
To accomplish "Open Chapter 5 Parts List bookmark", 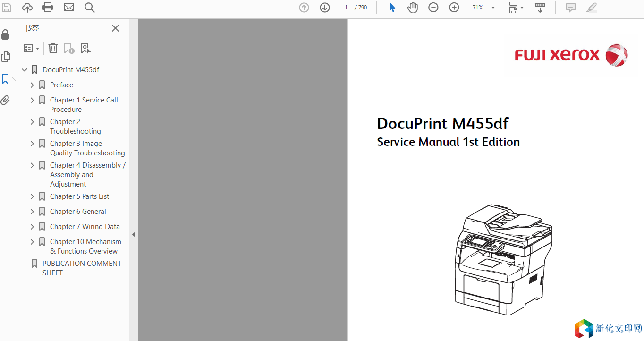I will point(79,196).
